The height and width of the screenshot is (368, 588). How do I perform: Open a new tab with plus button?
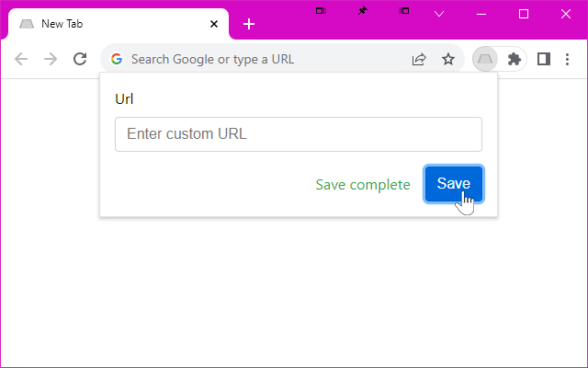[x=249, y=24]
